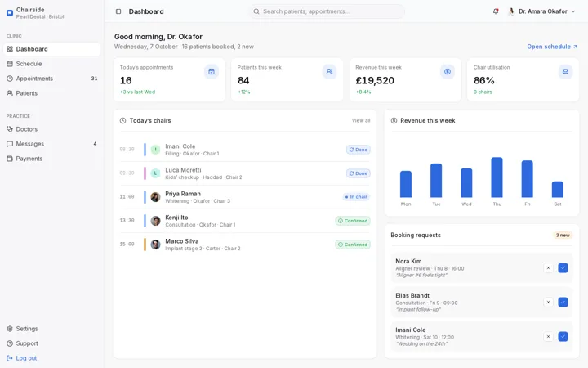Viewport: 588px width, 368px height.
Task: Click the Wed revenue bar
Action: [x=466, y=183]
